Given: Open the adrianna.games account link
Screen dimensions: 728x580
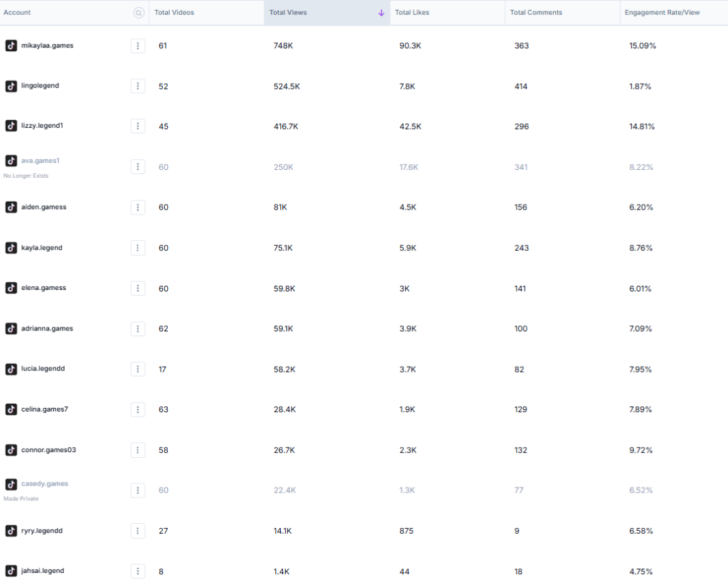Looking at the screenshot, I should click(x=47, y=328).
